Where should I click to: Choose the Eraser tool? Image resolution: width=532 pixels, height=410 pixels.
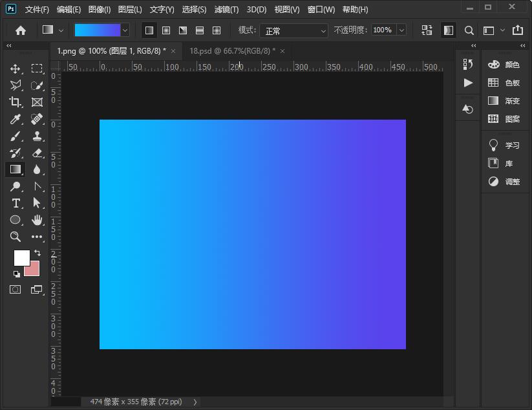[37, 153]
